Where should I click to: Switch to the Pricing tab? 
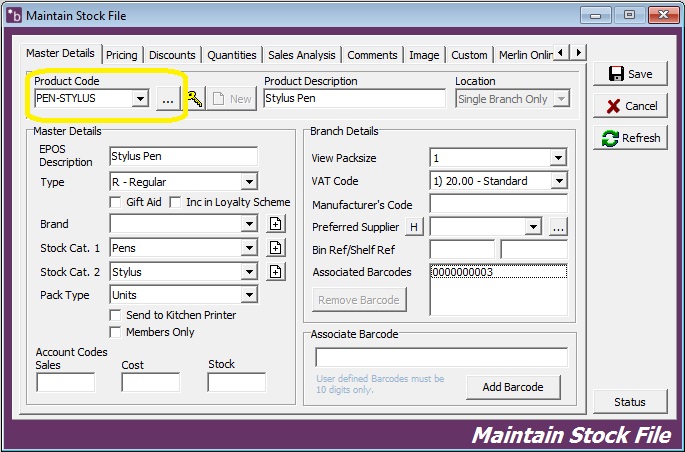pyautogui.click(x=122, y=55)
